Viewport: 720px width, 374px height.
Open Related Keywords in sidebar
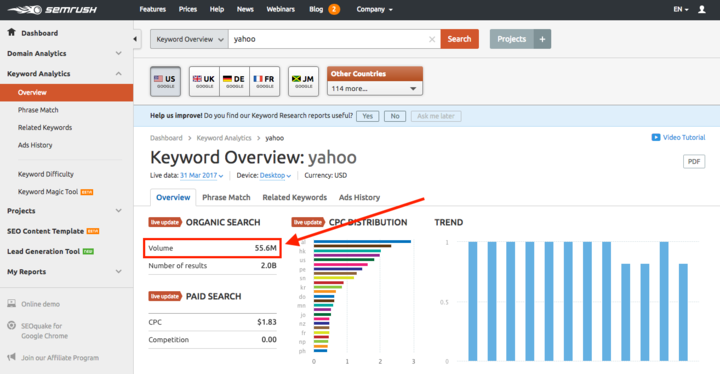click(x=45, y=128)
